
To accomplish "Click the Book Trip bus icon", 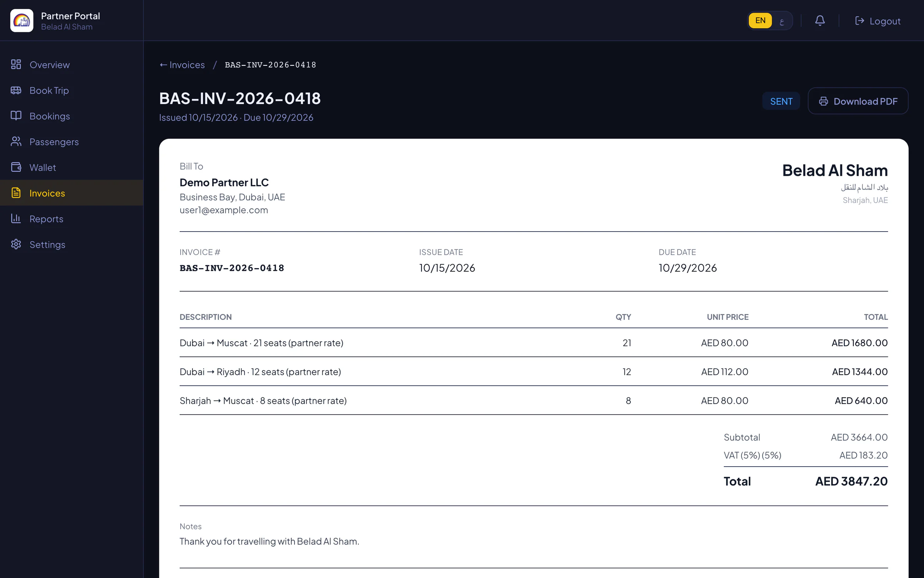I will 16,90.
